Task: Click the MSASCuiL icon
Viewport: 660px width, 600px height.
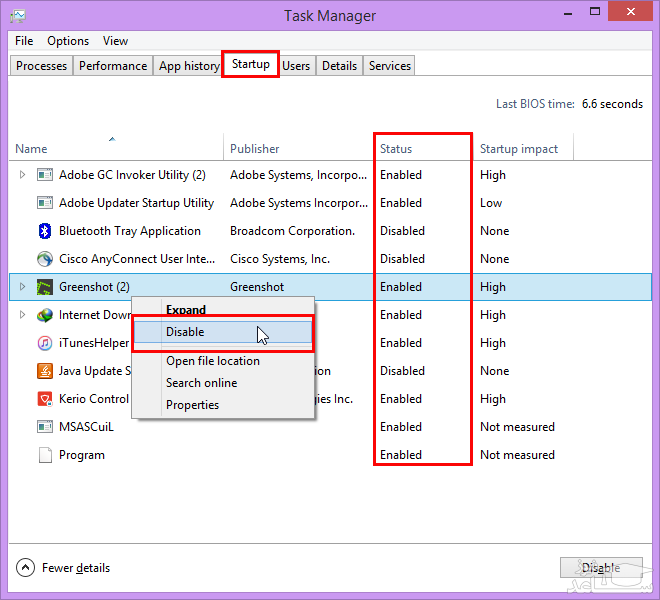Action: (x=44, y=427)
